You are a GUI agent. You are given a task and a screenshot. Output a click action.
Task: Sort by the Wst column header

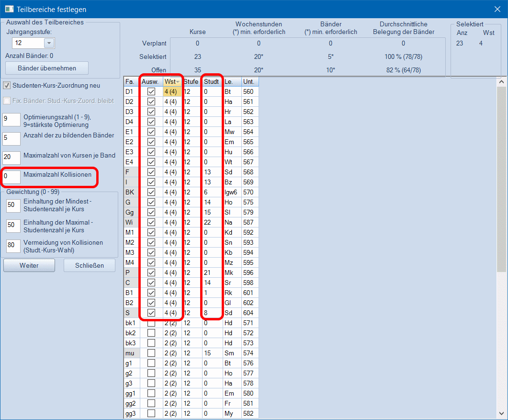click(x=172, y=82)
